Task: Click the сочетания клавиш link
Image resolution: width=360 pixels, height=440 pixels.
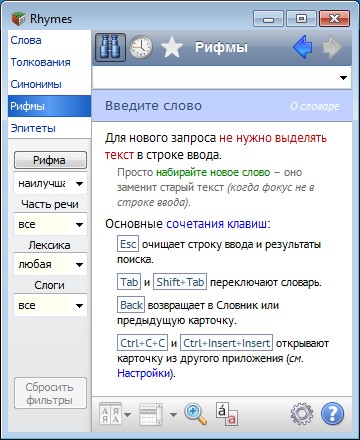Action: point(216,224)
